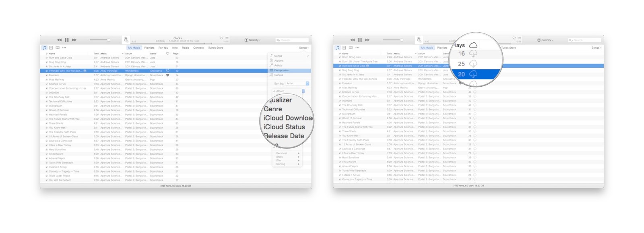Open Songs view dropdown in right window

(x=597, y=48)
